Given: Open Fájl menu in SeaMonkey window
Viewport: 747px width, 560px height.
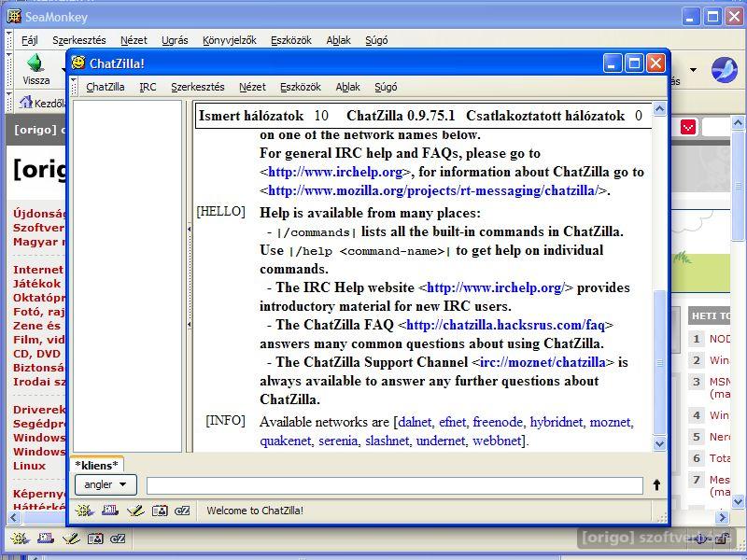Looking at the screenshot, I should coord(30,40).
